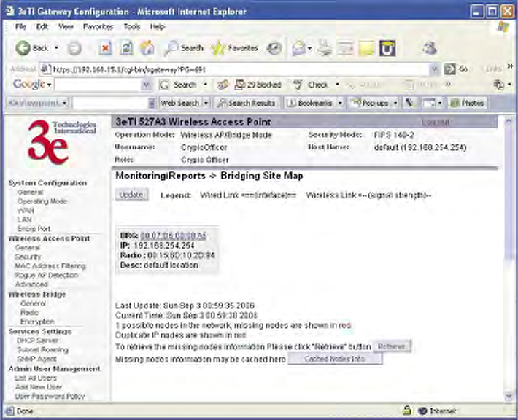Click the U-shaped toolbar icon
Viewport: 518px width, 420px height.
click(387, 49)
